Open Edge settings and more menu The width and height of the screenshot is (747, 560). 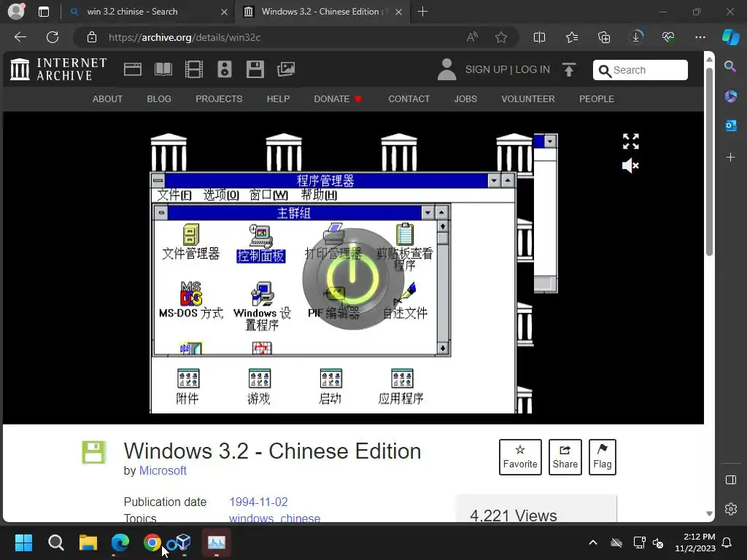click(x=700, y=37)
